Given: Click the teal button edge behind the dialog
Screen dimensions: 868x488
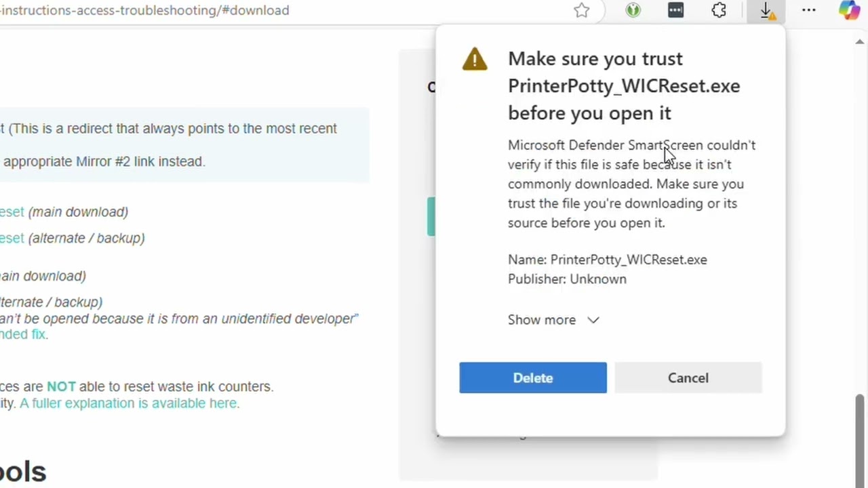Looking at the screenshot, I should tap(431, 216).
